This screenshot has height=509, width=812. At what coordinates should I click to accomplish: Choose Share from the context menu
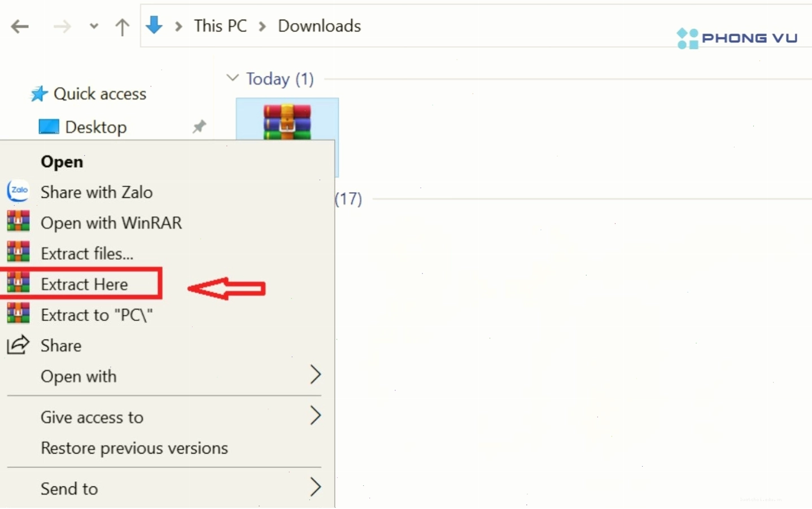click(x=61, y=345)
